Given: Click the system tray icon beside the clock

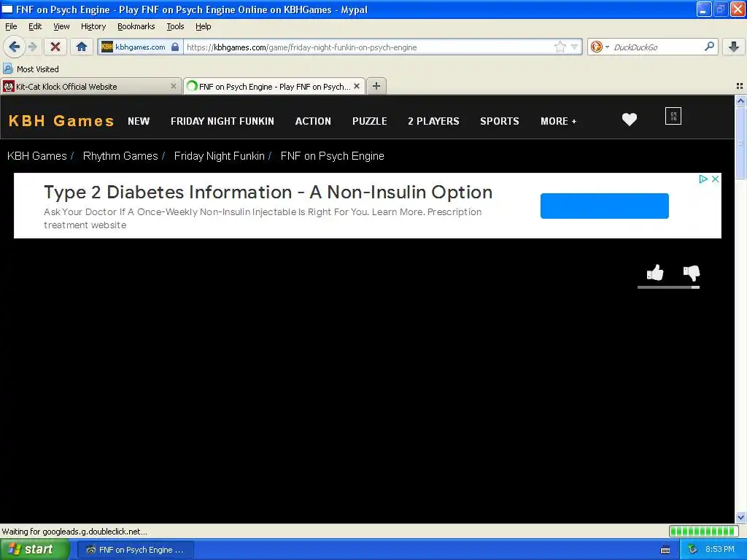Looking at the screenshot, I should 692,550.
